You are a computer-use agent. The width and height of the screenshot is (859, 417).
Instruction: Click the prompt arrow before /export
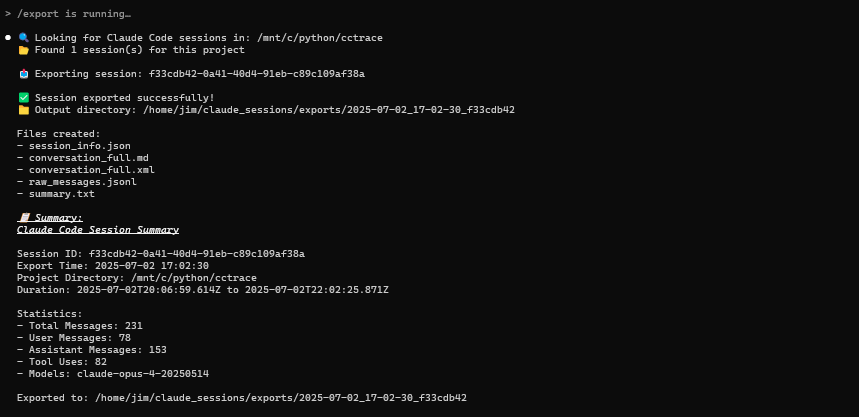pyautogui.click(x=8, y=14)
